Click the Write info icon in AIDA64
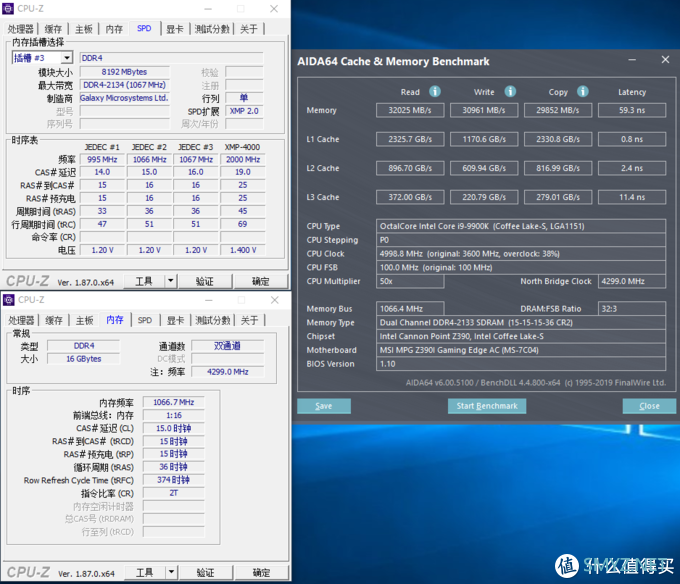The height and width of the screenshot is (584, 680). (x=510, y=91)
